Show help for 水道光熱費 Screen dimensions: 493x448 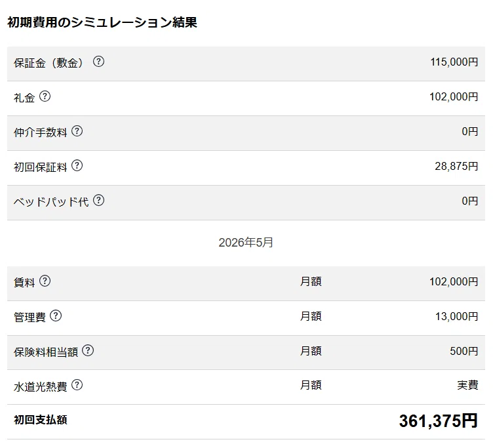(x=77, y=385)
